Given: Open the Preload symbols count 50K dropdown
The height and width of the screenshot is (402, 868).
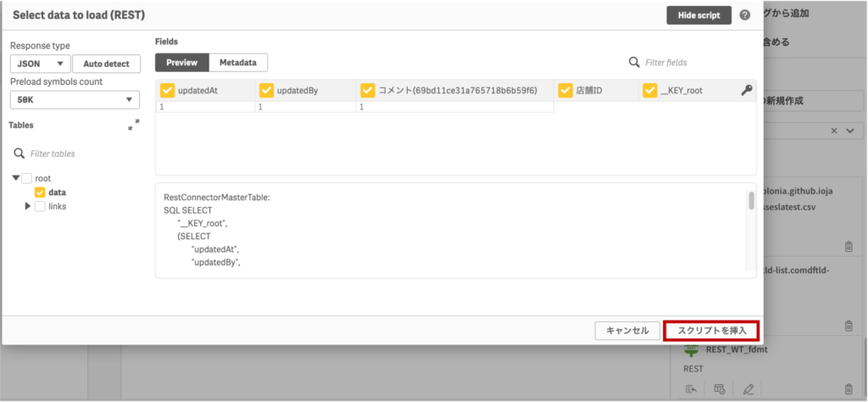Looking at the screenshot, I should coord(75,100).
